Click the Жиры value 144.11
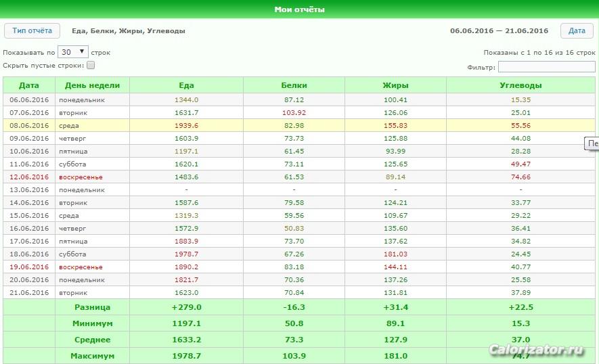Screen dimensions: 599x364 395,267
